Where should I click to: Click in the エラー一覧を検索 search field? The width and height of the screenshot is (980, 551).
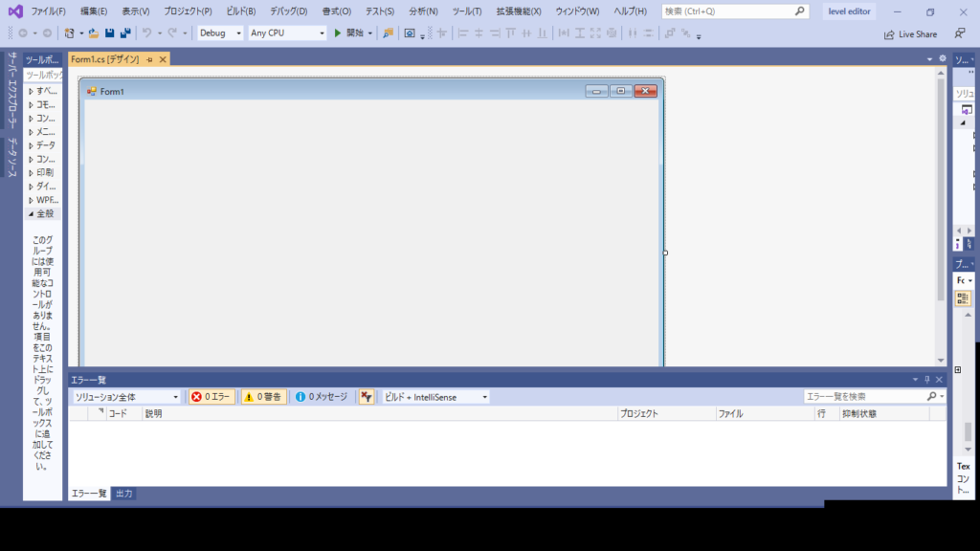point(863,396)
